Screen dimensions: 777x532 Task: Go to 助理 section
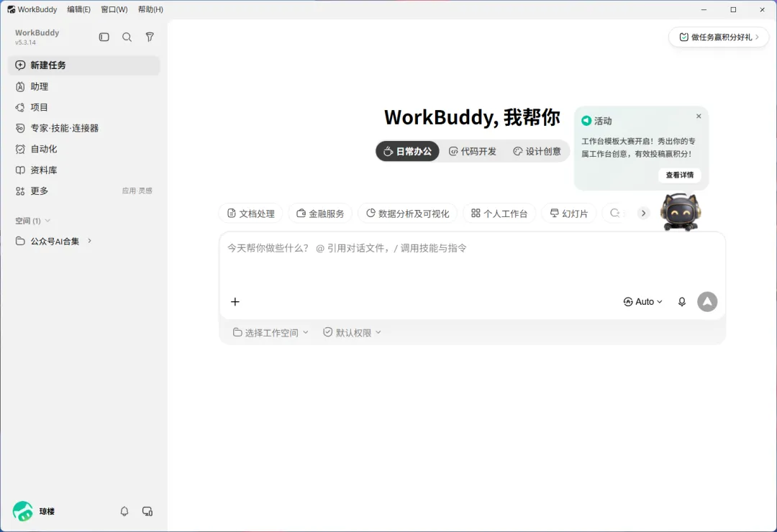coord(83,87)
